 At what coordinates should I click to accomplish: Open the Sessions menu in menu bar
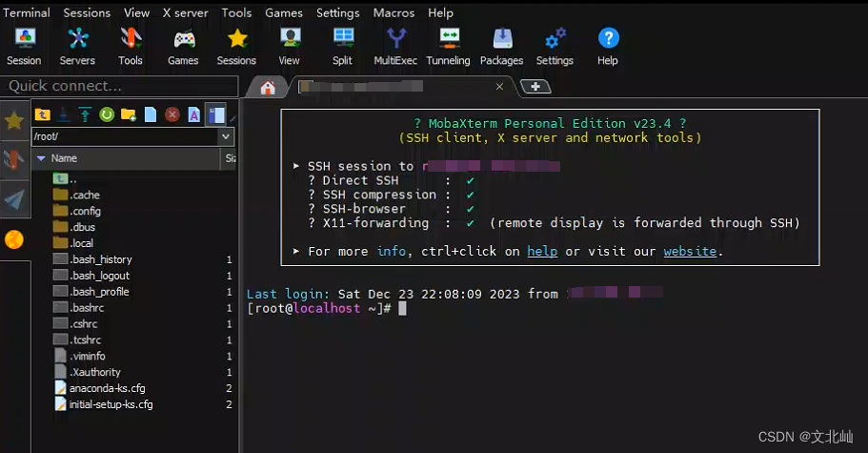[x=87, y=12]
